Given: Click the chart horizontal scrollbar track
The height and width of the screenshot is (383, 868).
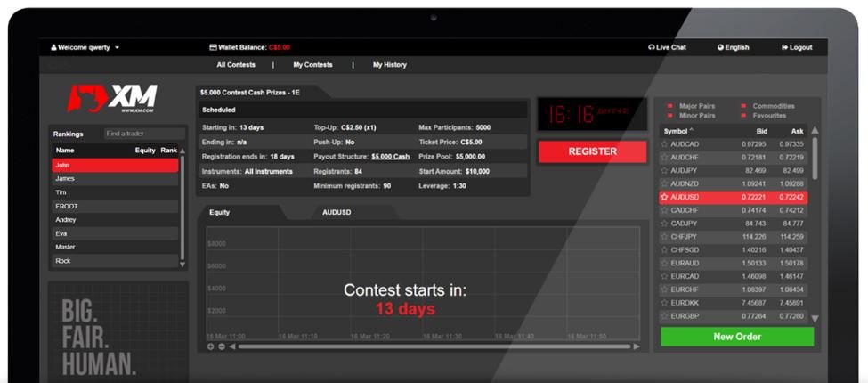Looking at the screenshot, I should (x=427, y=346).
